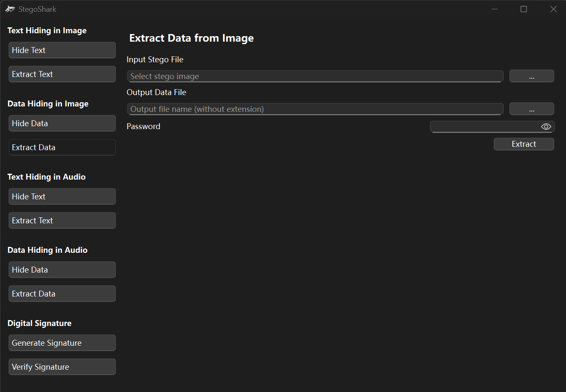
Task: Click the Text Hiding in Audio heading
Action: click(47, 177)
